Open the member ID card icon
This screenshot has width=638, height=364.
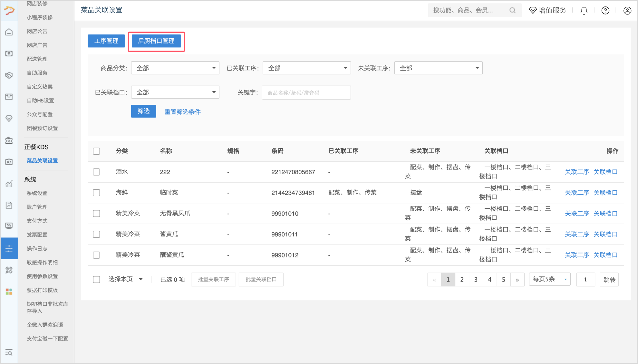[x=9, y=162]
